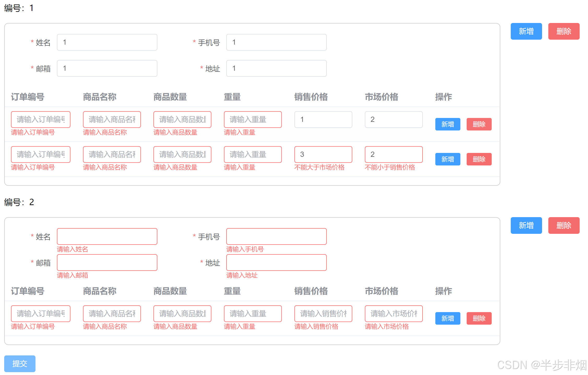The height and width of the screenshot is (375, 588).
Task: Click 新增 button beside form section 2
Action: [526, 225]
